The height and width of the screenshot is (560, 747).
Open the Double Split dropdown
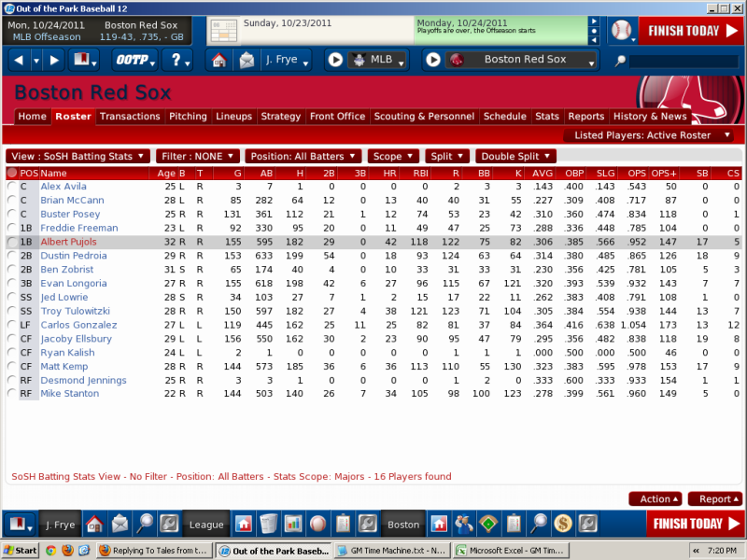coord(515,156)
